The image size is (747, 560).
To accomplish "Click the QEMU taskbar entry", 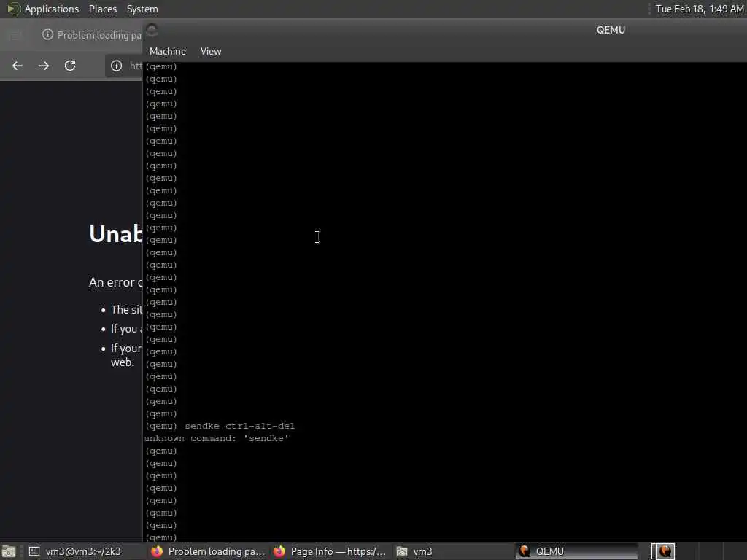I will 576,551.
